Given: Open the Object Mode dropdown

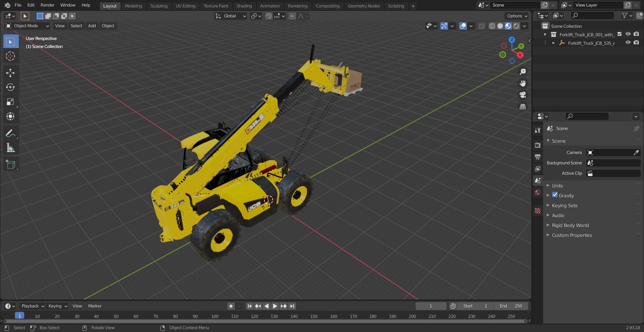Looking at the screenshot, I should click(27, 26).
